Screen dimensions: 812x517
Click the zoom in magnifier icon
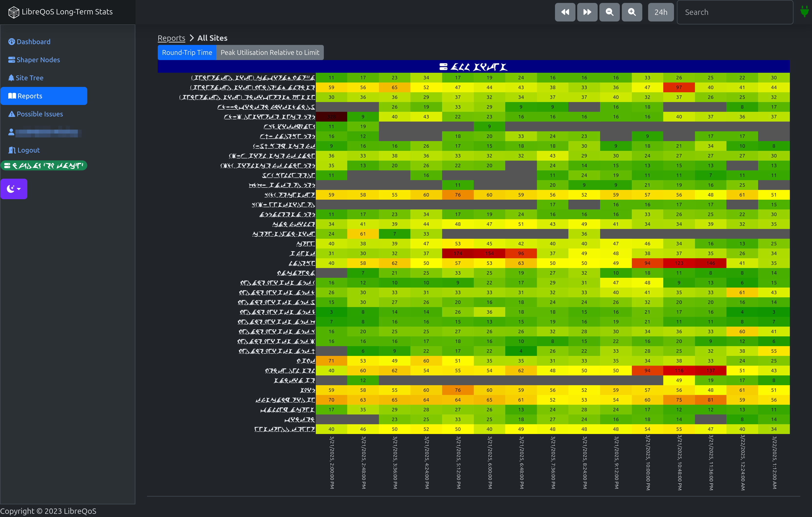click(632, 12)
